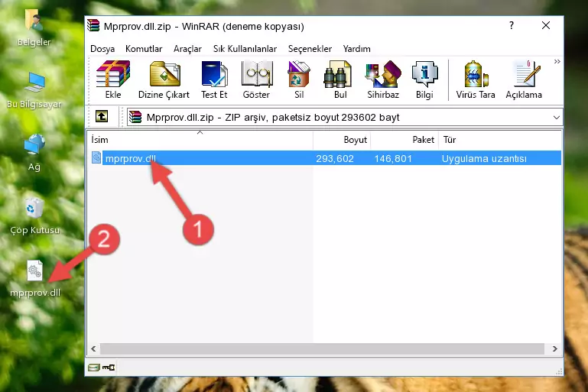This screenshot has width=588, height=392.
Task: Launch the Sihirbaz wizard
Action: [x=383, y=79]
